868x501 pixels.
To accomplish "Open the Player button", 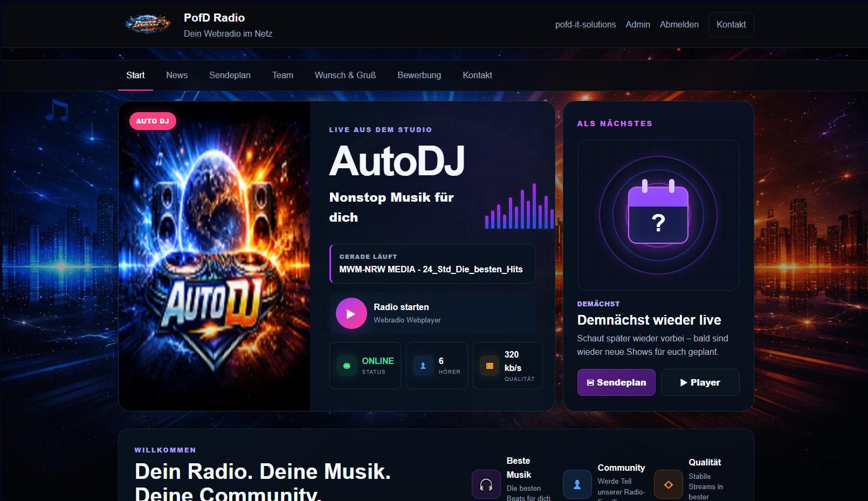I will pos(700,382).
